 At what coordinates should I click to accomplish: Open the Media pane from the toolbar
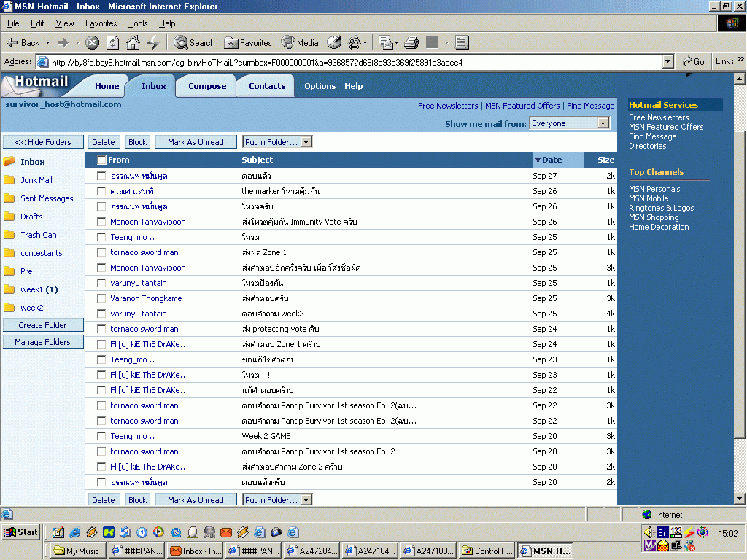click(300, 43)
